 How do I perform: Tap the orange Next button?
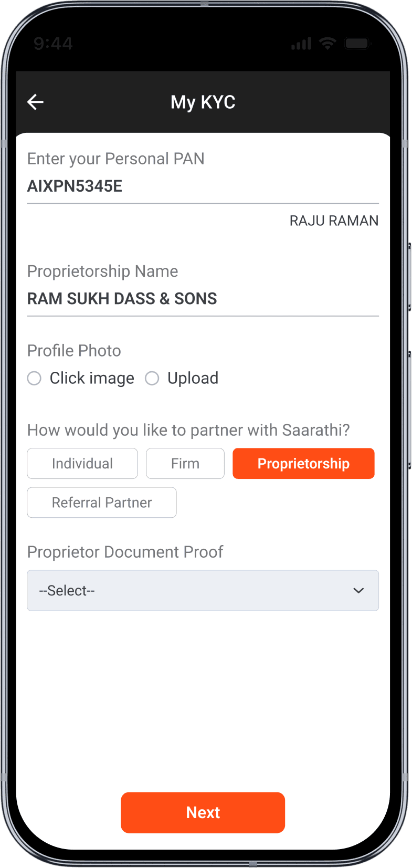click(x=203, y=812)
